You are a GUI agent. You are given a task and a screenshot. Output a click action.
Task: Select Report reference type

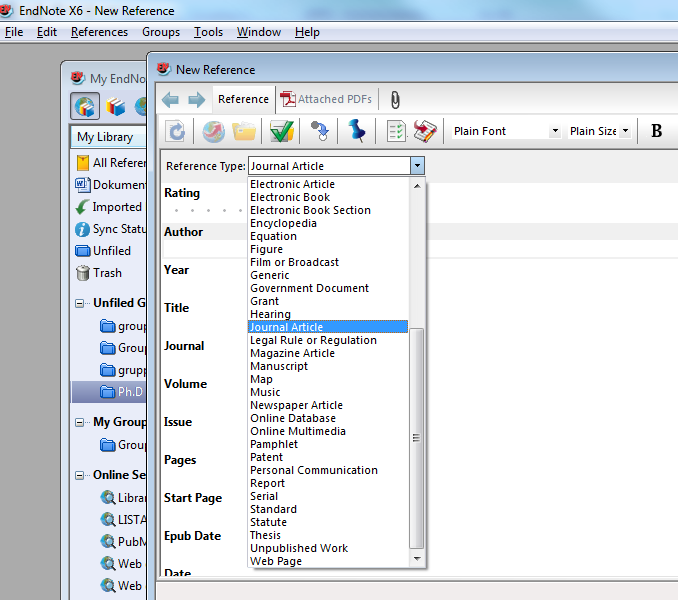[328, 483]
